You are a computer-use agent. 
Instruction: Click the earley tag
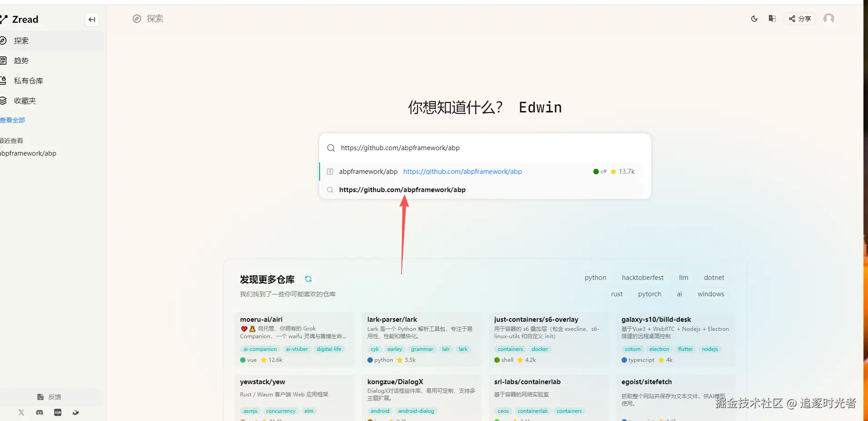[x=395, y=349]
